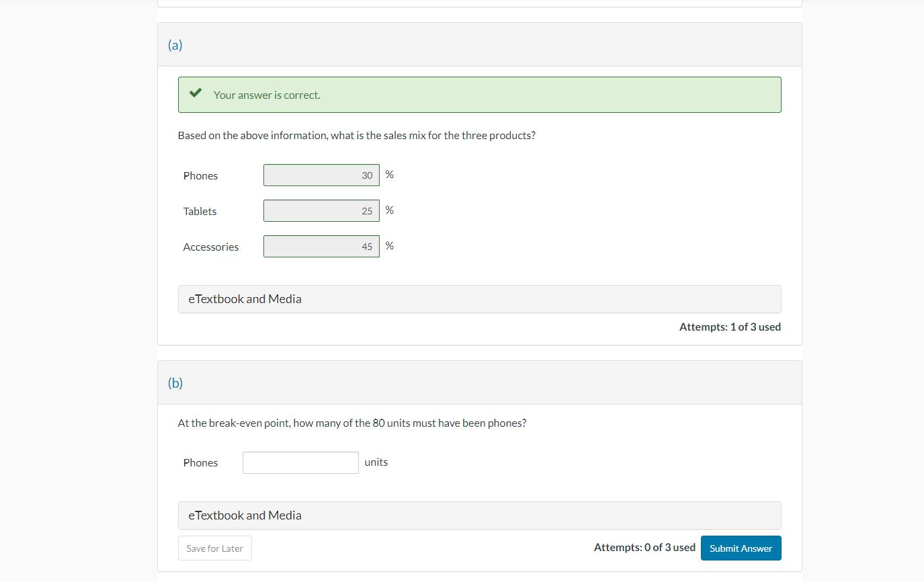Image resolution: width=924 pixels, height=582 pixels.
Task: Click the Save for Later button
Action: [215, 548]
